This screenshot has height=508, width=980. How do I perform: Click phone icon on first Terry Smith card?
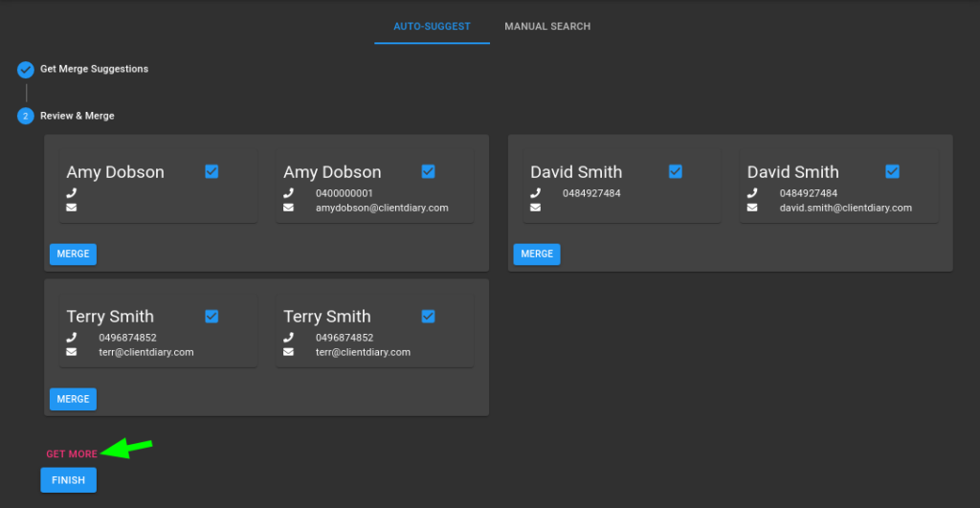(72, 338)
